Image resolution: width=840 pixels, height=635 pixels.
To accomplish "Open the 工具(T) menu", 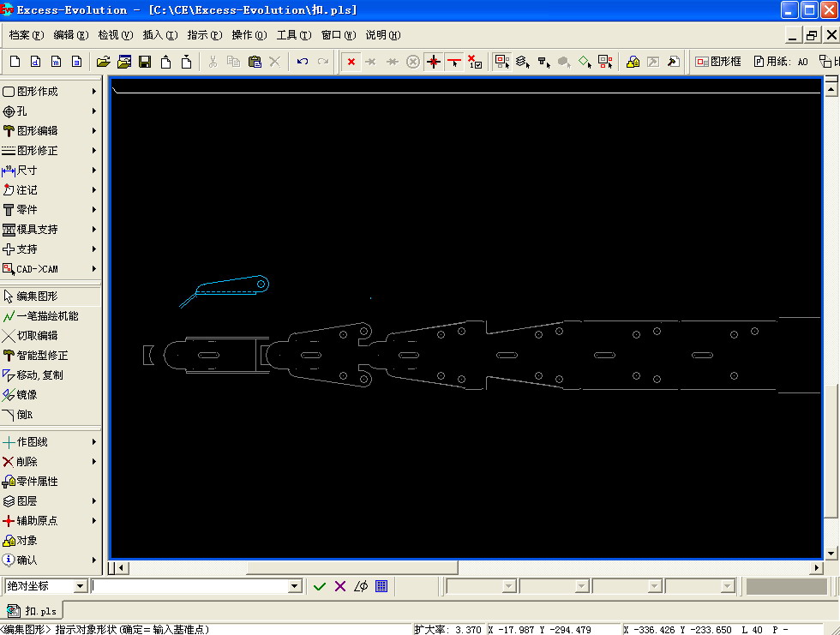I will coord(293,35).
